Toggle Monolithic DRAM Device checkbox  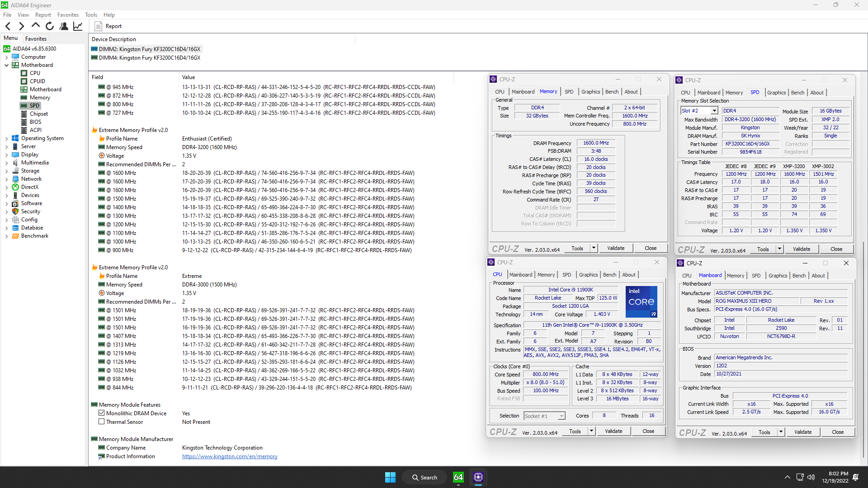coord(102,413)
